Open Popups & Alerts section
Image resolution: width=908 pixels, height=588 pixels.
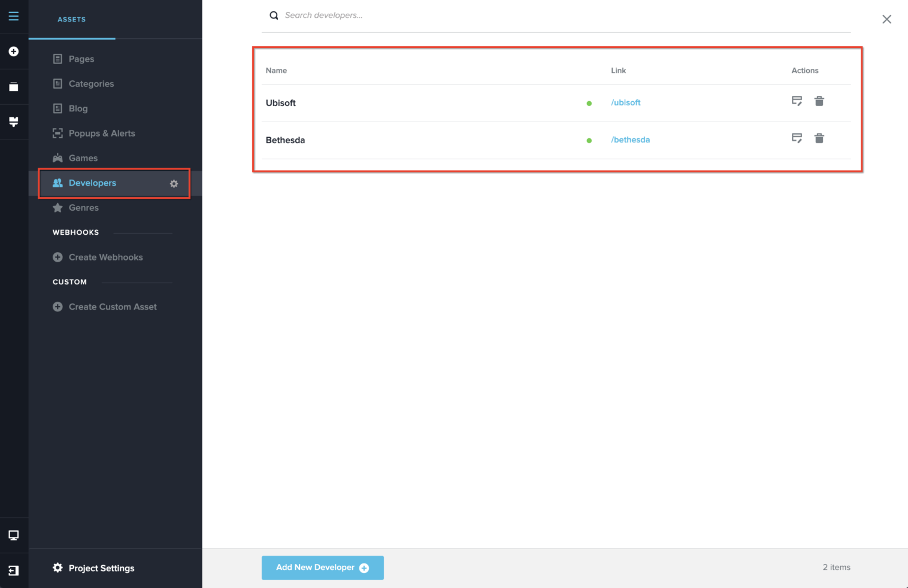[102, 134]
